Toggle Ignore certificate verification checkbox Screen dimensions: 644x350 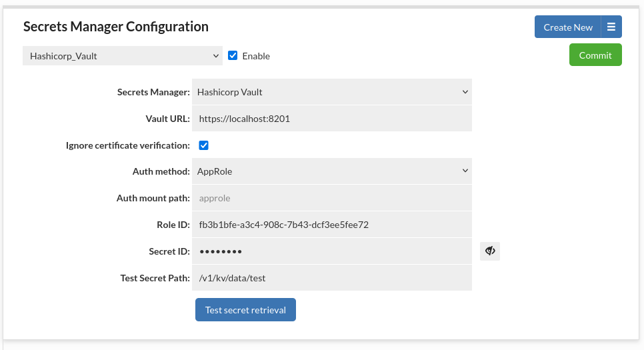click(x=204, y=145)
